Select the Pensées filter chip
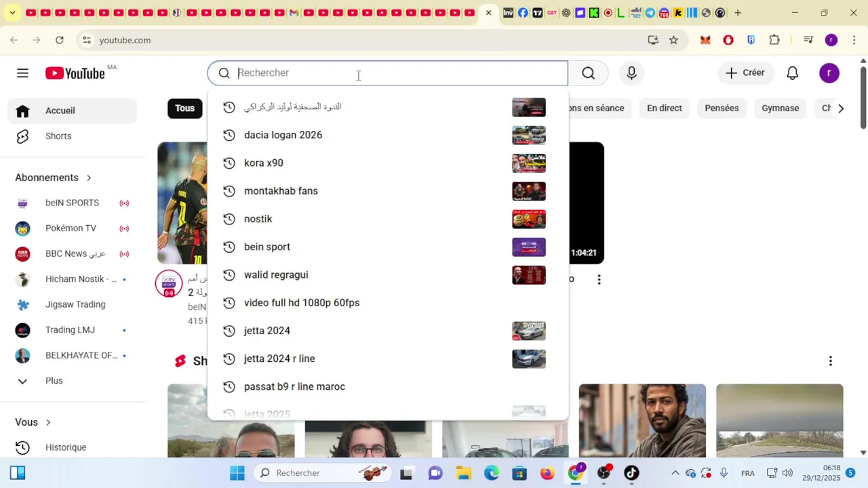868x488 pixels. [x=722, y=108]
